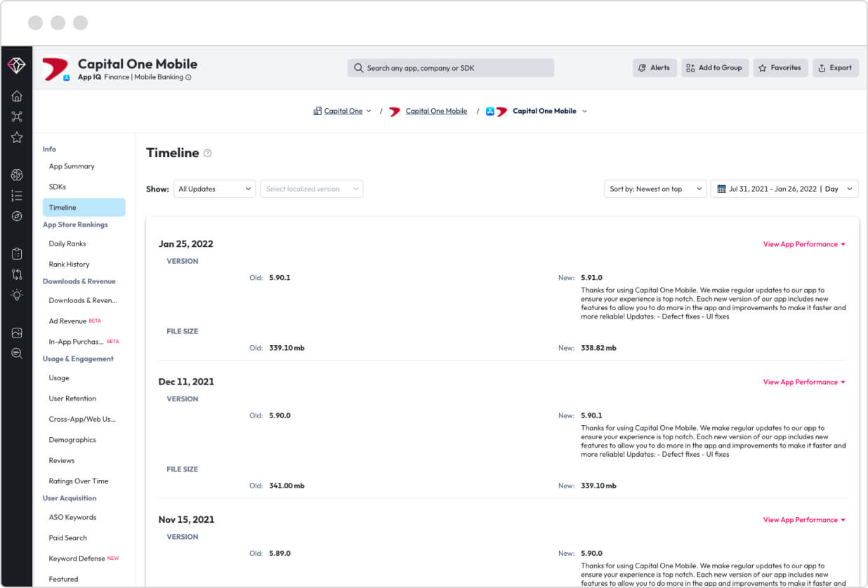868x588 pixels.
Task: Open the clipboard icon in the sidebar
Action: 17,254
